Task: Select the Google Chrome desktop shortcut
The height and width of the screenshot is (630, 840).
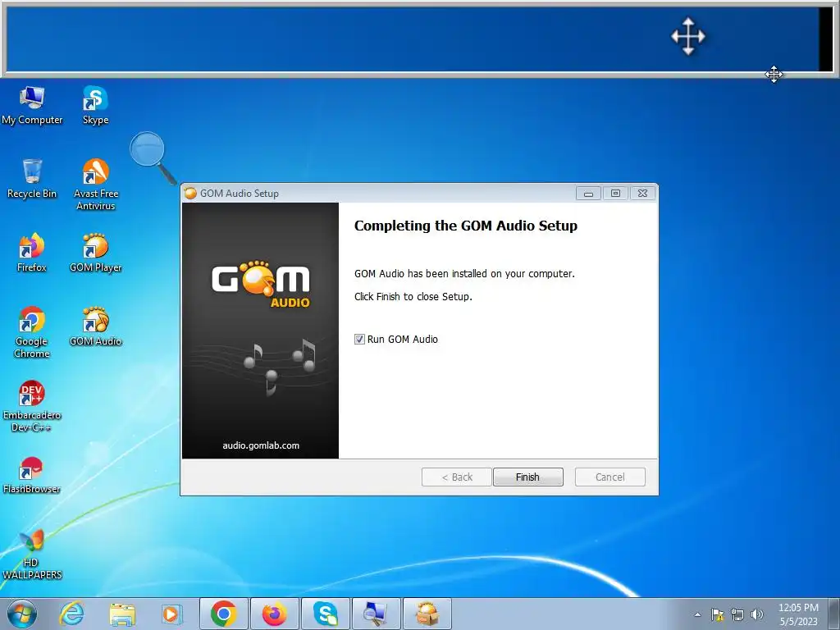Action: [32, 332]
